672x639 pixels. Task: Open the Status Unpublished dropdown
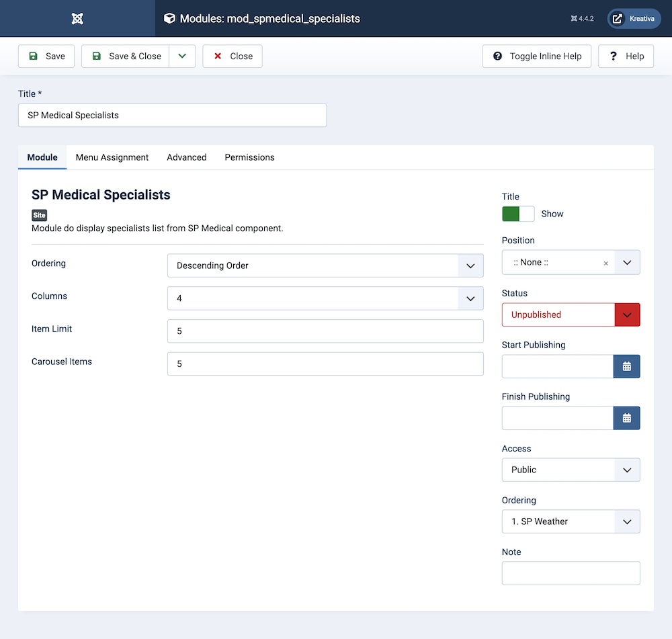click(x=571, y=314)
